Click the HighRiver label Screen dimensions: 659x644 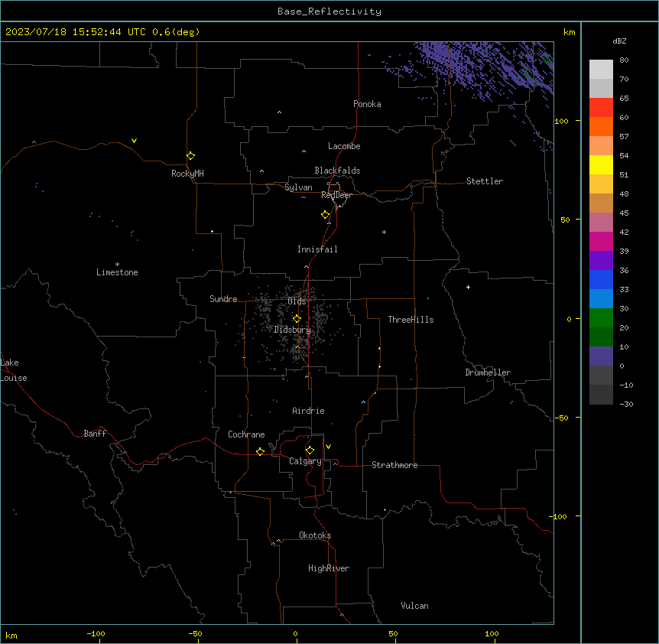329,568
